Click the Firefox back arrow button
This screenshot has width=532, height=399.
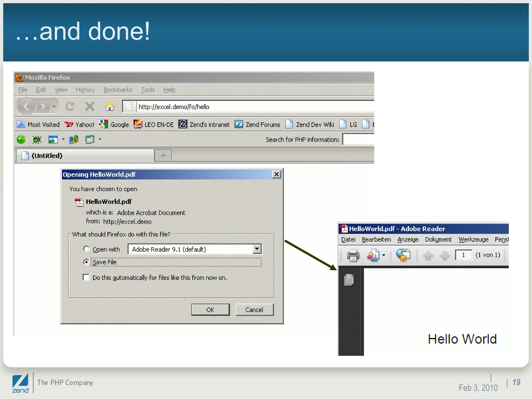[26, 106]
